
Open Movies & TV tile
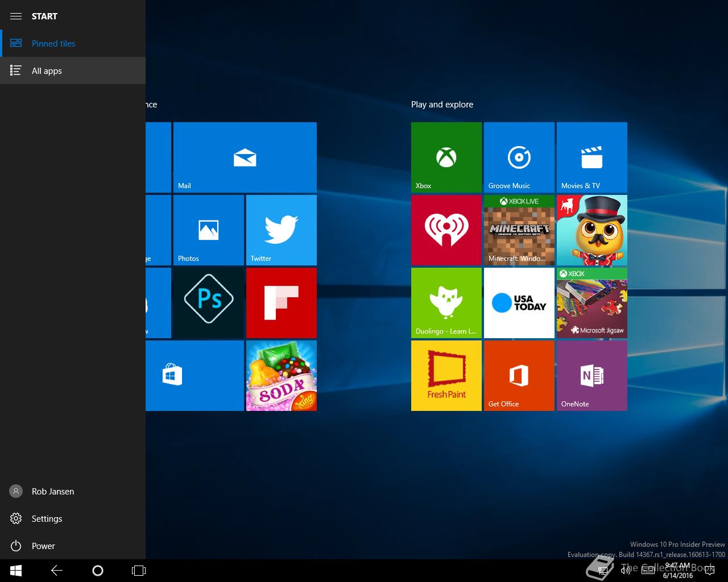pos(592,157)
